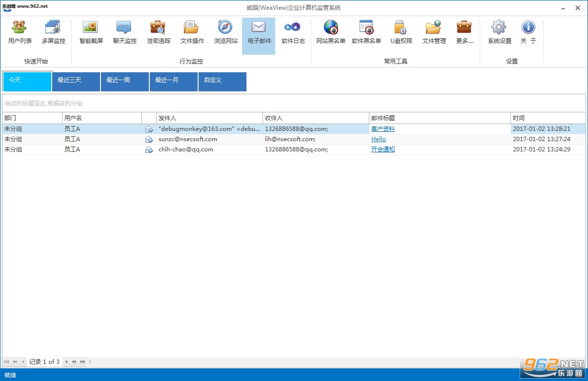Go to next record in navigator

pos(67,362)
